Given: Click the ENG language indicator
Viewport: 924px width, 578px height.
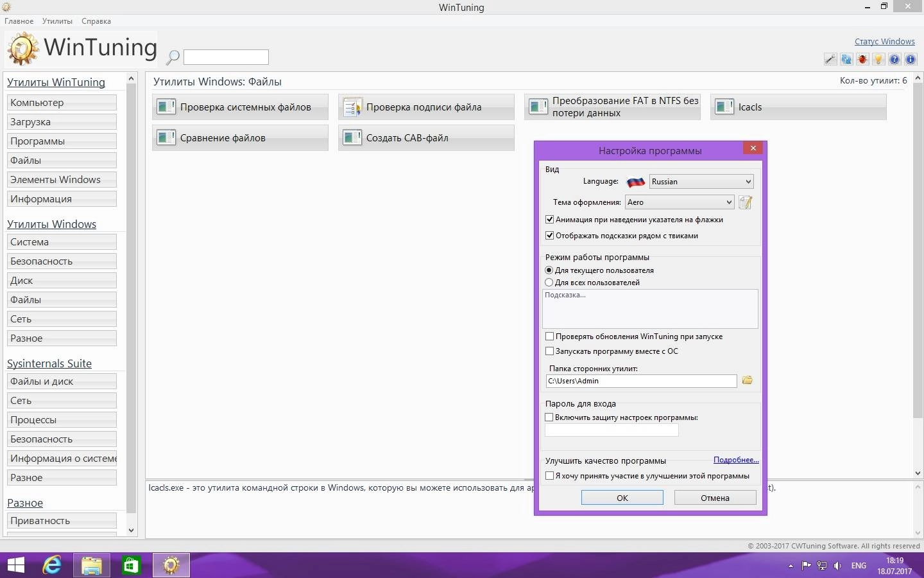Looking at the screenshot, I should [859, 566].
